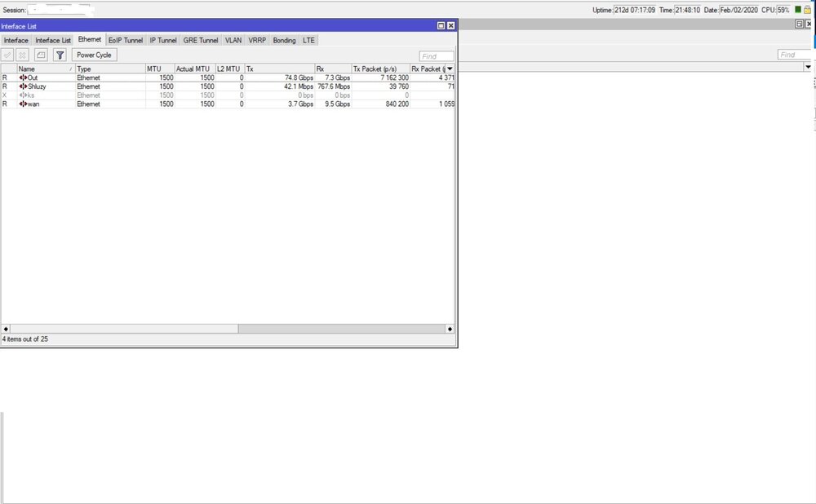This screenshot has width=816, height=504.
Task: Click the right arrow of the horizontal scrollbar
Action: 450,329
